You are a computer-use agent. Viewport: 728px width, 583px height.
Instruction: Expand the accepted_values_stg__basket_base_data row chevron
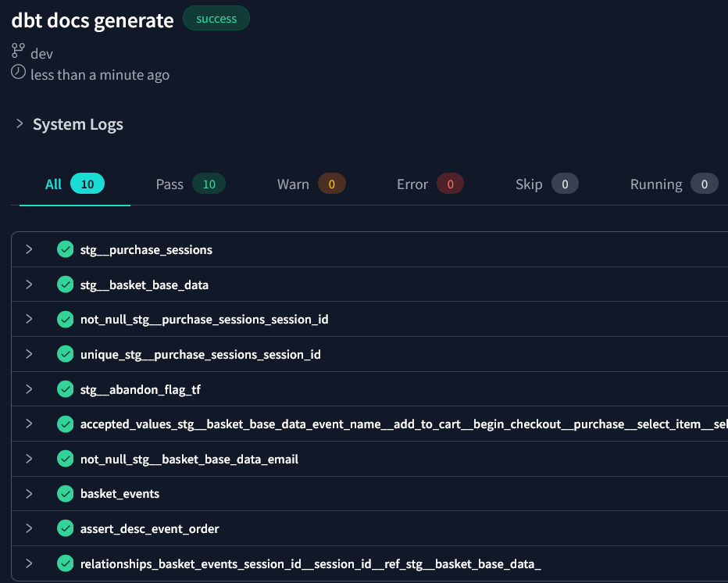click(29, 424)
